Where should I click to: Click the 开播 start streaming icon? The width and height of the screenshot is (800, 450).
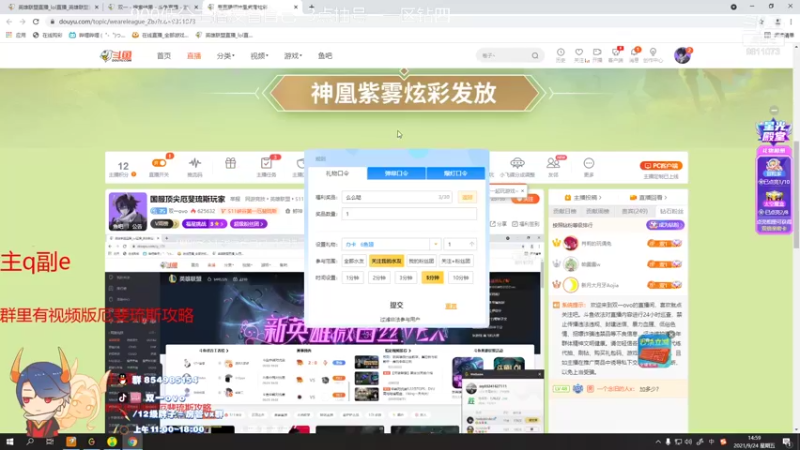click(597, 55)
